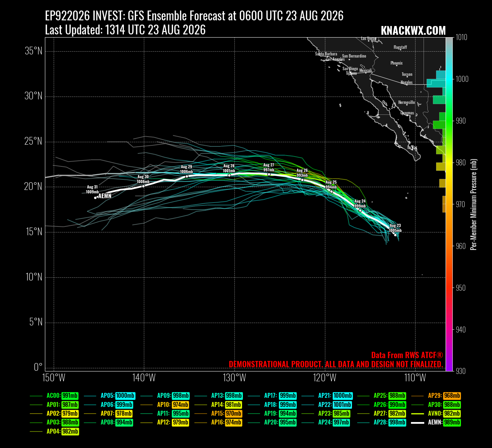The height and width of the screenshot is (448, 492).
Task: Click the AEMN label on the map
Action: click(x=105, y=196)
